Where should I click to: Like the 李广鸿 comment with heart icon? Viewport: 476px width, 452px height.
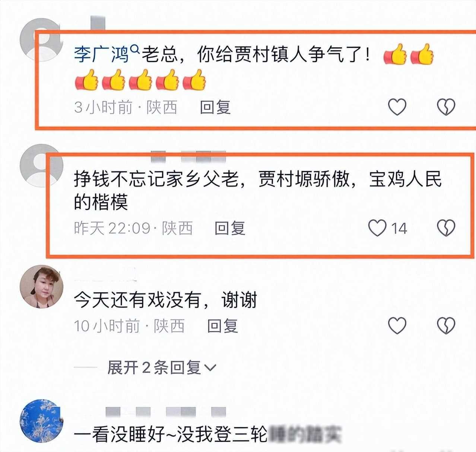(x=397, y=107)
